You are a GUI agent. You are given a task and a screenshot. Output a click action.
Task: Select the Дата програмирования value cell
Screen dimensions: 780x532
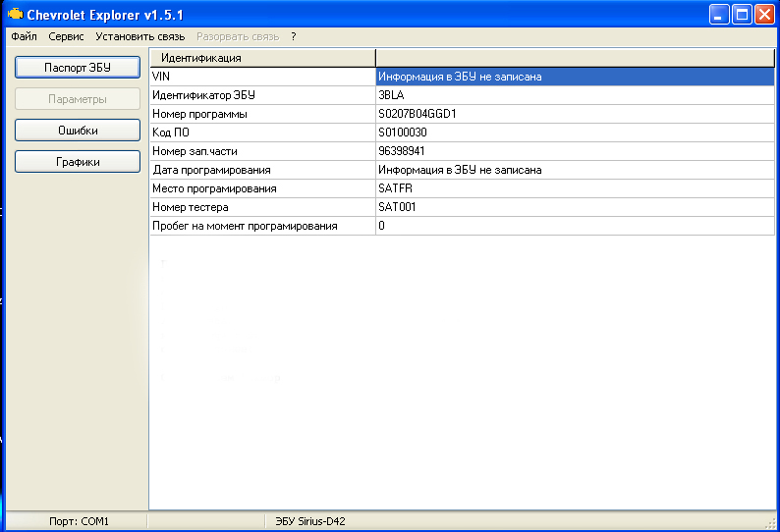[575, 170]
